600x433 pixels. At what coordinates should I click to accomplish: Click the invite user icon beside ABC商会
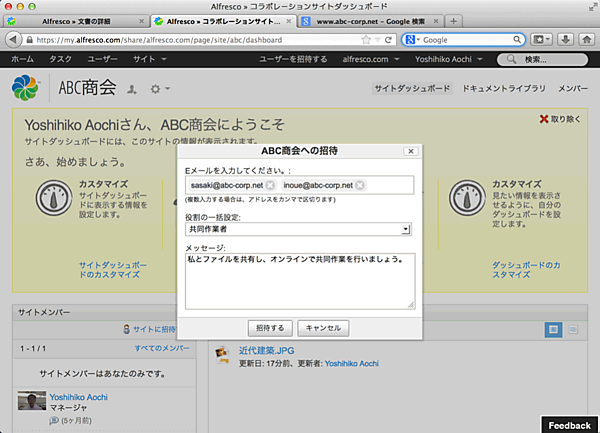(x=132, y=90)
